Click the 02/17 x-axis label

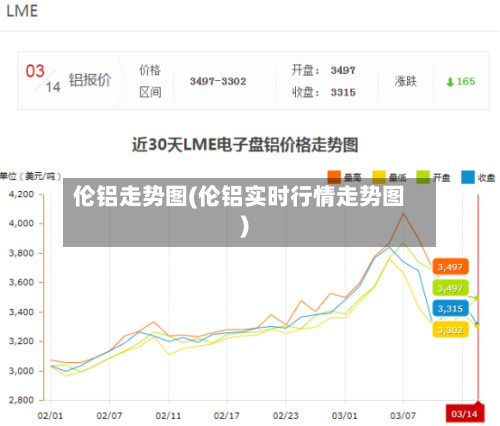[227, 416]
